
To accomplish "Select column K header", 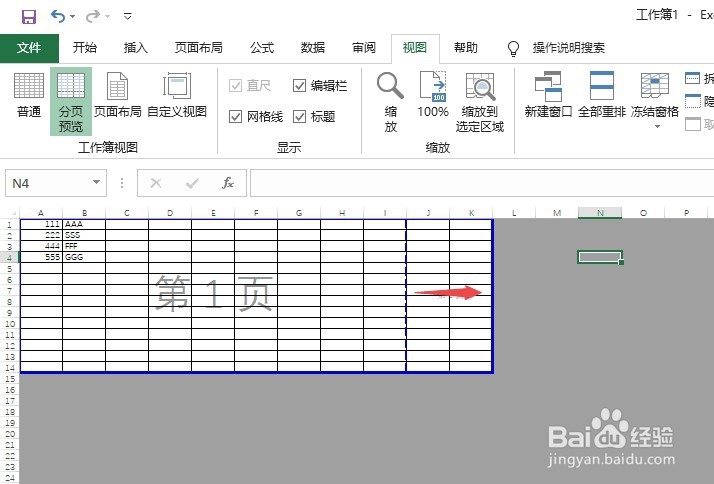I will 471,213.
